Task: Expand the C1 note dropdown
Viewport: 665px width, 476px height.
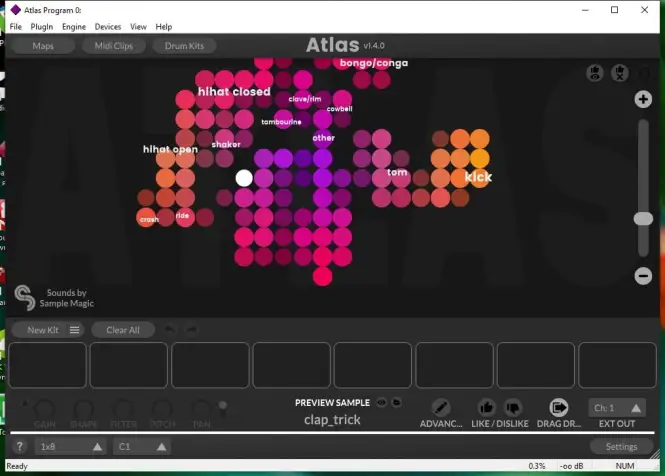Action: coord(142,446)
